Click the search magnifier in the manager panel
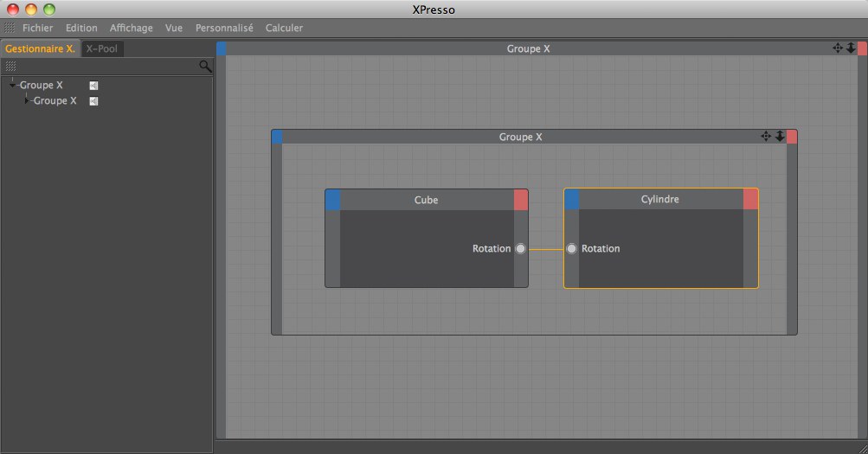The width and height of the screenshot is (868, 454). click(x=205, y=66)
